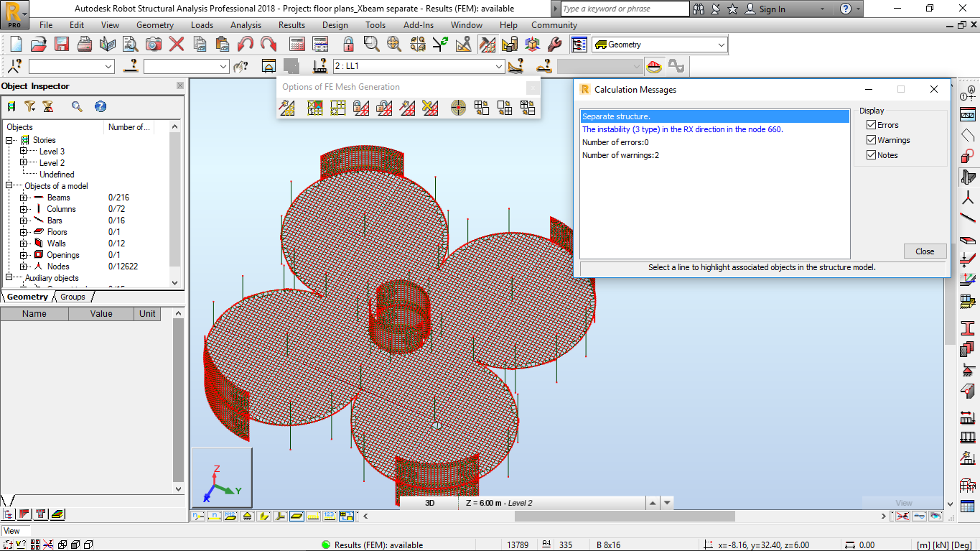This screenshot has width=980, height=551.
Task: Select the Delete mesh icon with yellow X
Action: [431, 108]
